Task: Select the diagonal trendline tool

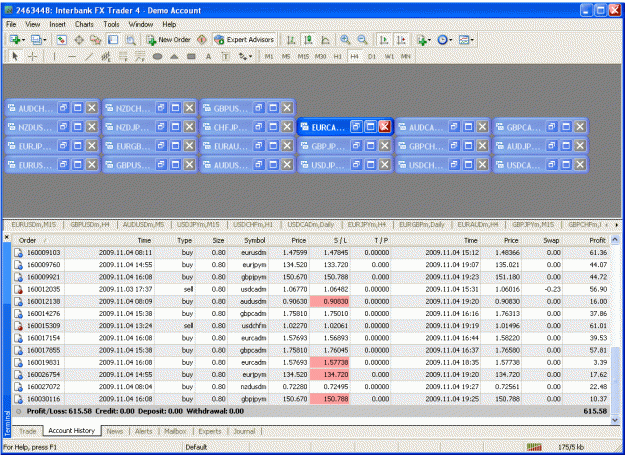Action: pos(88,57)
